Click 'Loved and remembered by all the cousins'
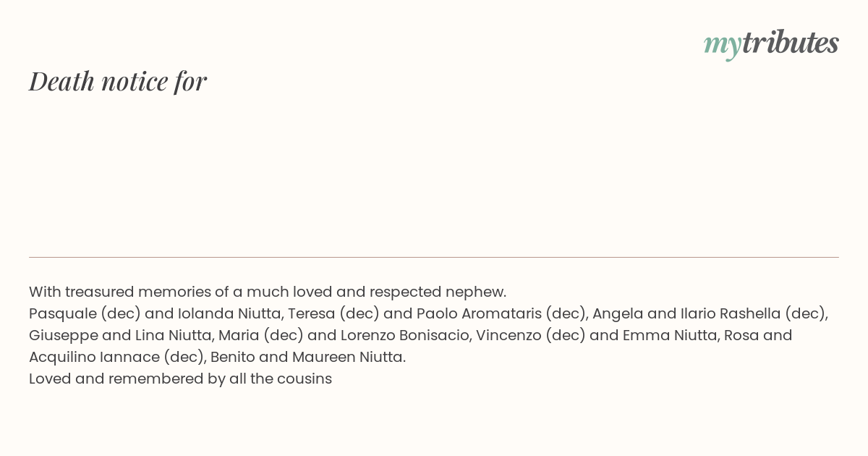The height and width of the screenshot is (456, 868). coord(180,379)
